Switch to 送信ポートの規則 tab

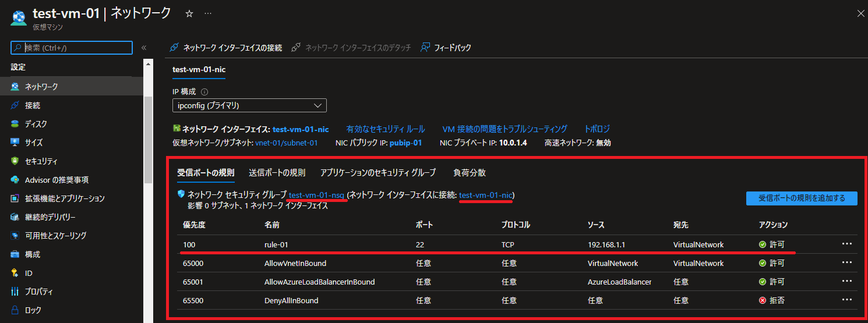(x=277, y=172)
